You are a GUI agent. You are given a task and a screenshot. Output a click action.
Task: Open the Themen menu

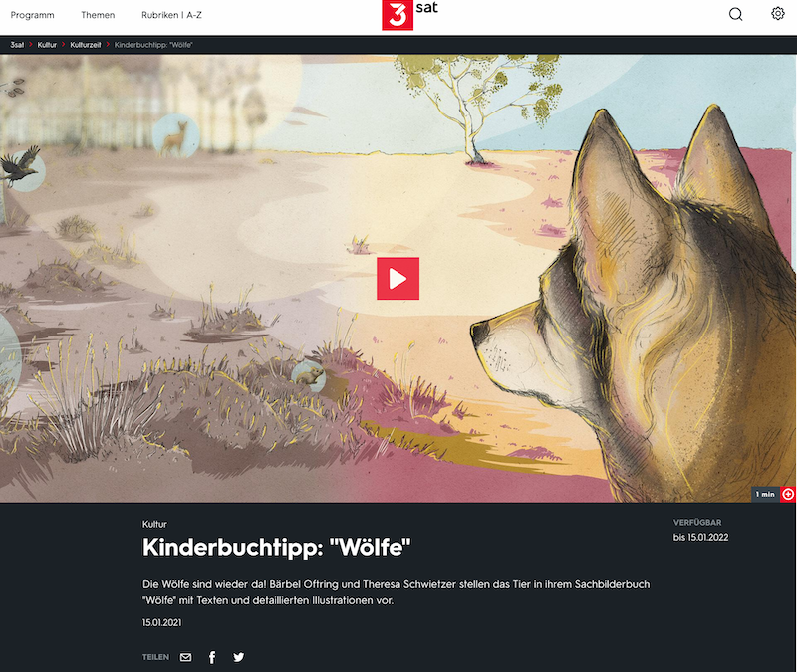(x=98, y=15)
